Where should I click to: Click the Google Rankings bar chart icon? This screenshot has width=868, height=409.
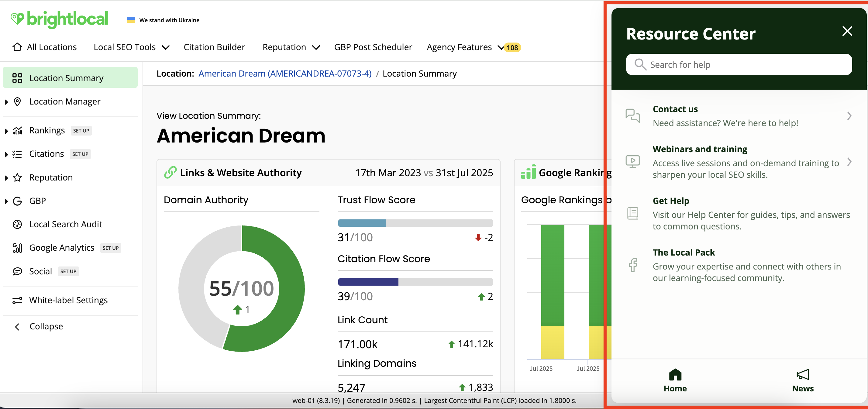(528, 172)
